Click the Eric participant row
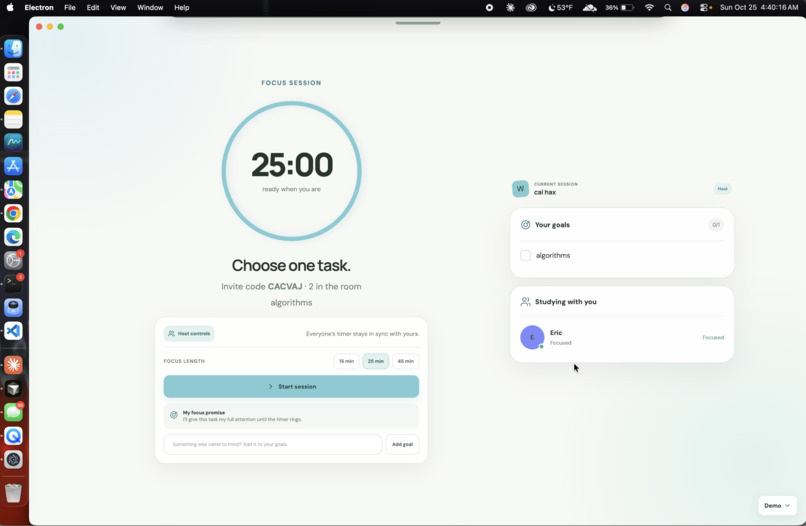This screenshot has height=526, width=806. point(622,337)
